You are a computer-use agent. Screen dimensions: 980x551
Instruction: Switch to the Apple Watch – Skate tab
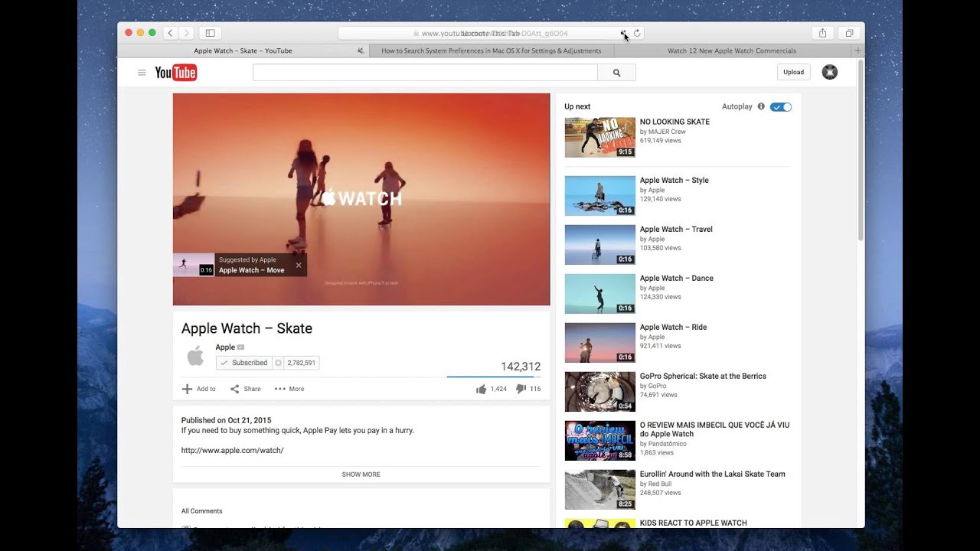(x=243, y=51)
